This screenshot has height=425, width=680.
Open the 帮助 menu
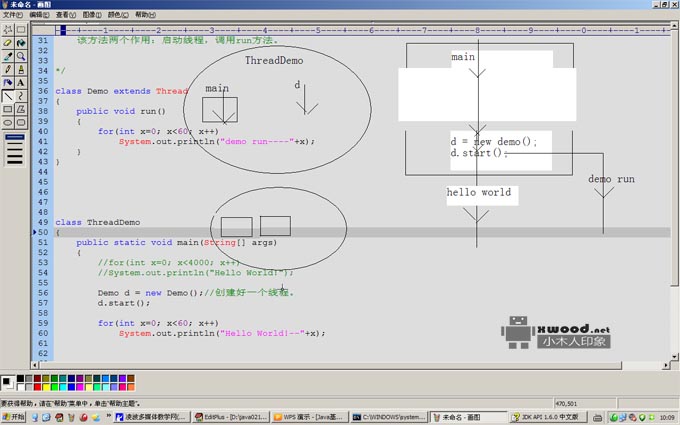[x=145, y=15]
